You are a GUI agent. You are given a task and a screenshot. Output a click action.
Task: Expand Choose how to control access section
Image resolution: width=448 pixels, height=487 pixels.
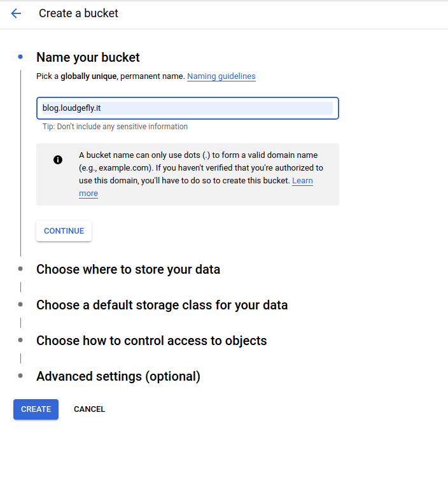[x=151, y=341]
